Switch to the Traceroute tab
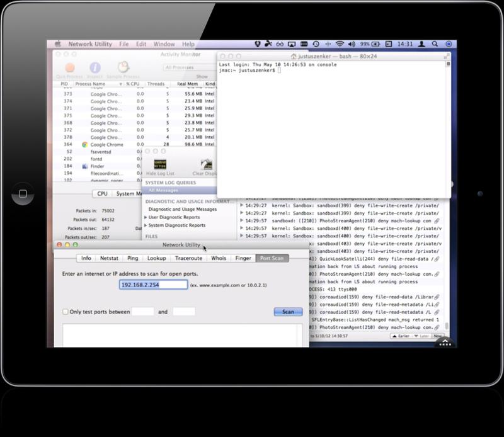Screen dimensions: 504x437 tap(188, 258)
